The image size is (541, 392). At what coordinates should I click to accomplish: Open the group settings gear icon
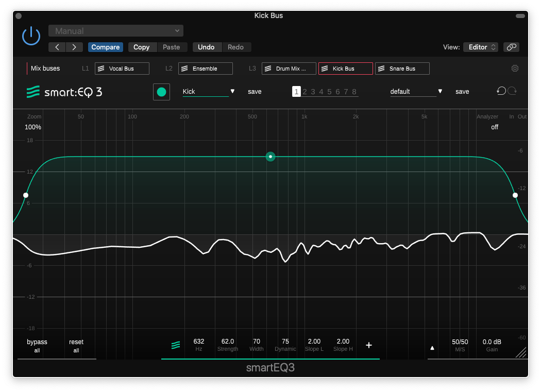(515, 69)
